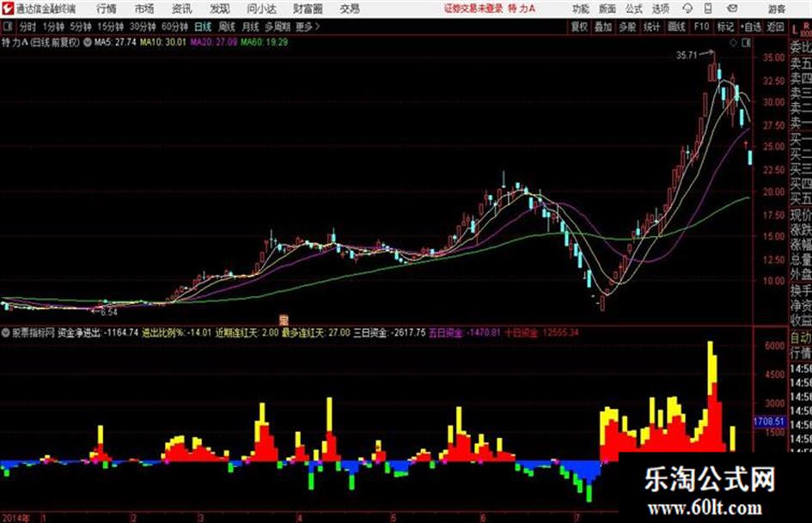Open the 发现 menu
This screenshot has height=523, width=812.
pos(220,9)
